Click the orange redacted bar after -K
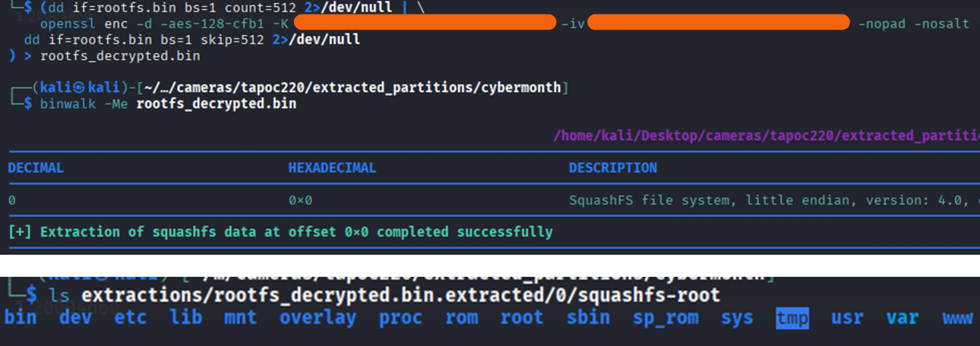 pos(425,23)
